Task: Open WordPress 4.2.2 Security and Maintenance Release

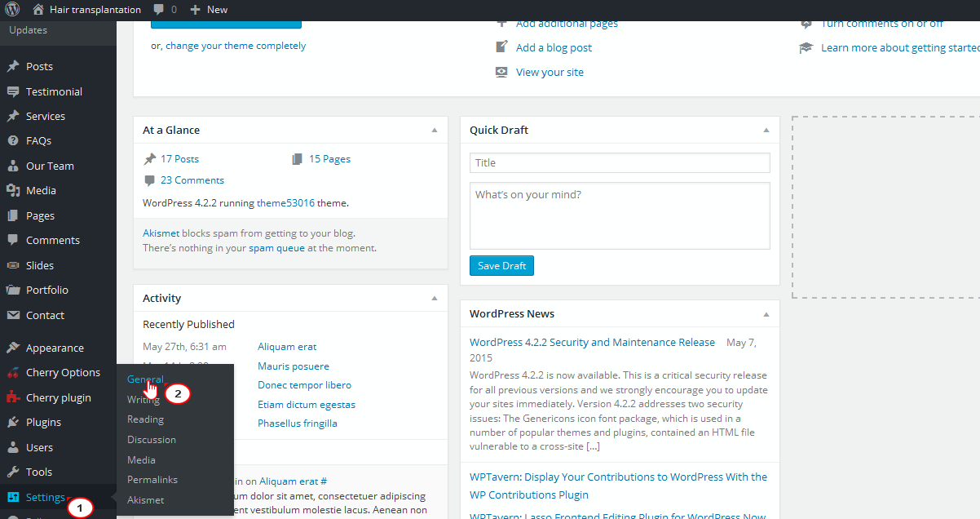Action: [592, 343]
